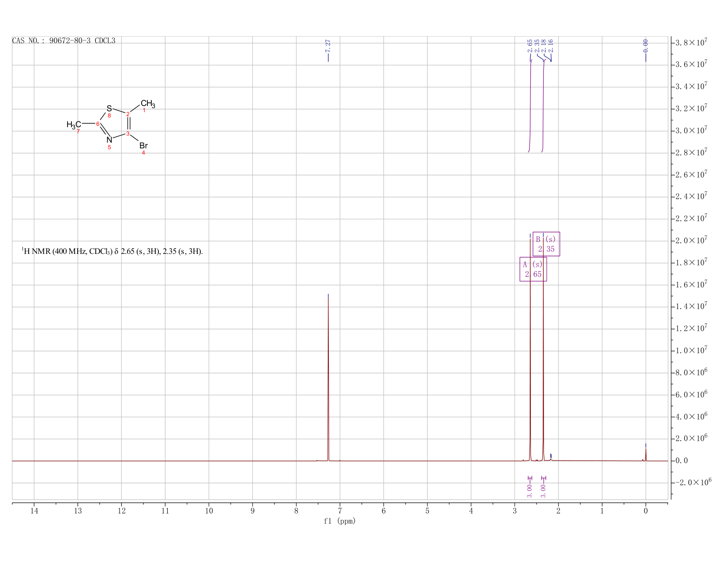Select multiplet box A (s) 2.65

(x=533, y=269)
